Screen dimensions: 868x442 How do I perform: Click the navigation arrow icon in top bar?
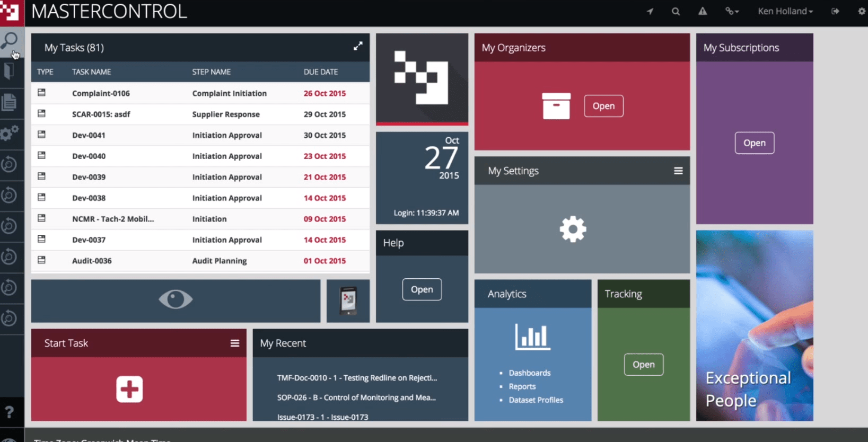coord(650,11)
